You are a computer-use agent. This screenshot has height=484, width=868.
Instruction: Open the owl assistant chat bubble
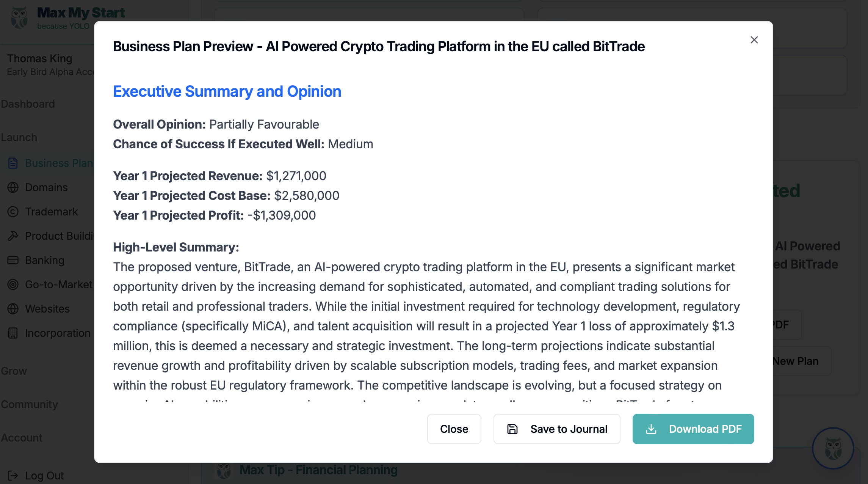[833, 448]
